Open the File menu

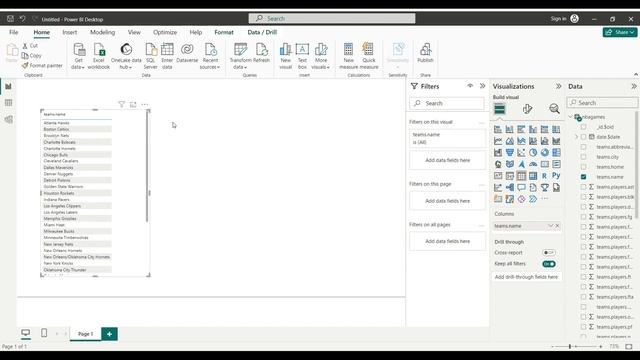click(13, 32)
